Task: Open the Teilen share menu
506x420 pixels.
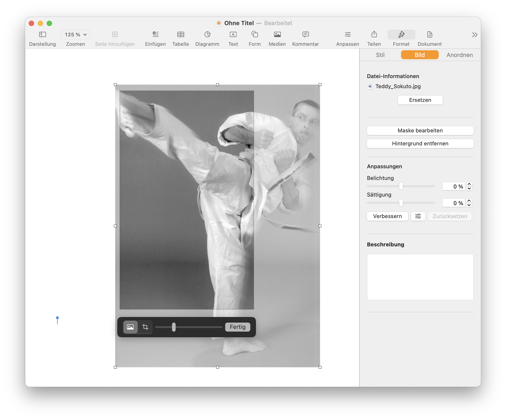Action: (374, 35)
